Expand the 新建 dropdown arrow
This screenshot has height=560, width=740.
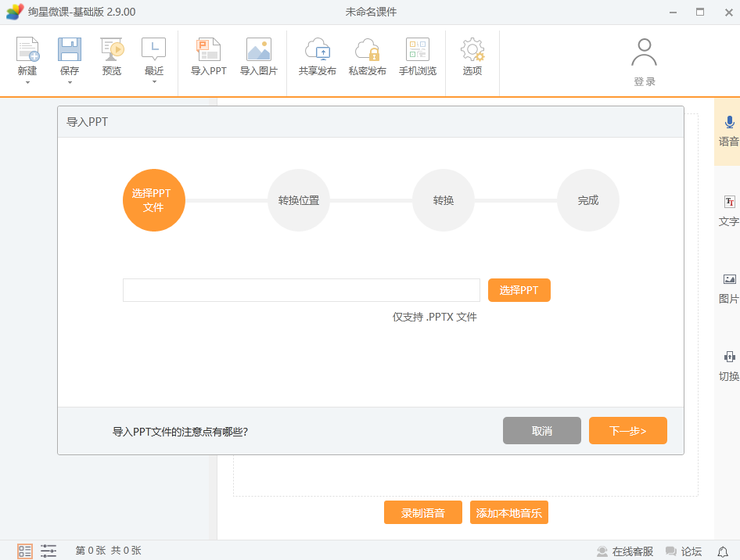27,83
